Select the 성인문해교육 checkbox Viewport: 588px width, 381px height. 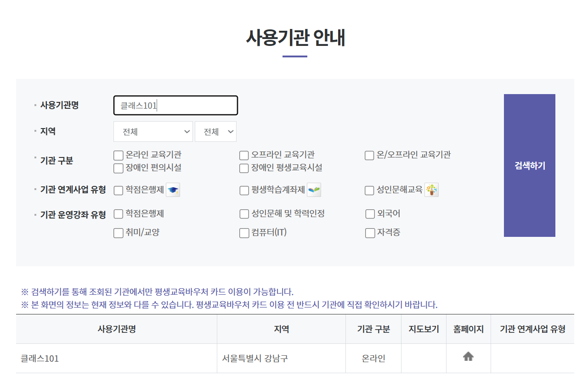point(369,190)
